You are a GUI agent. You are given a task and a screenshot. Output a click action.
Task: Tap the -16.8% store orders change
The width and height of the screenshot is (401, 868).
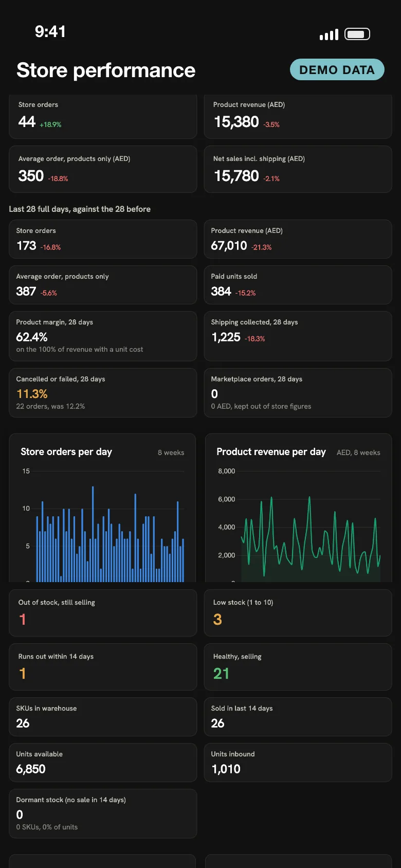coord(50,247)
